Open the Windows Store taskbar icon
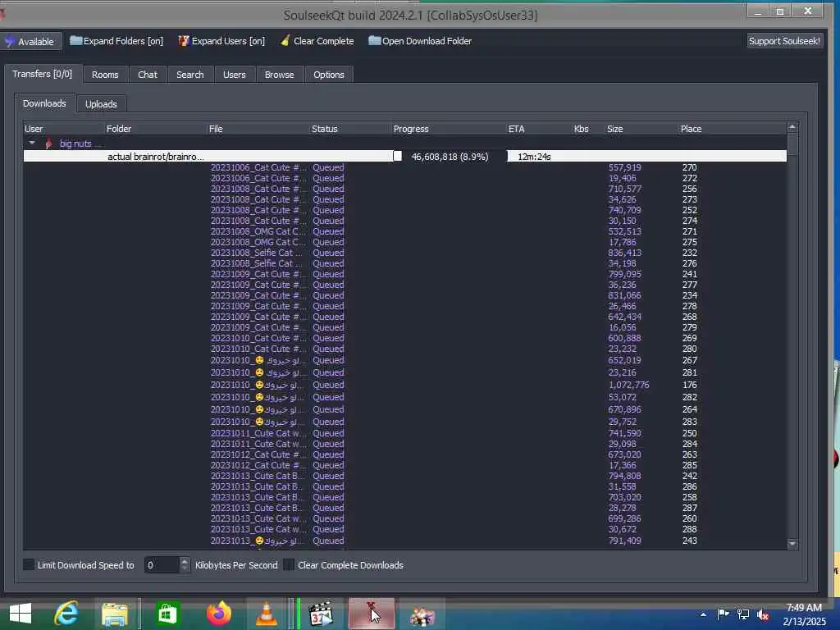The image size is (840, 630). [167, 614]
